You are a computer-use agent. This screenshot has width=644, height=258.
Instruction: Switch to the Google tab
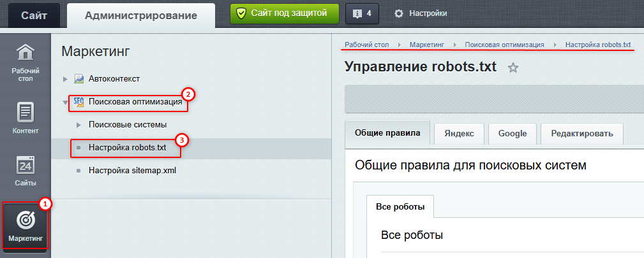click(513, 133)
